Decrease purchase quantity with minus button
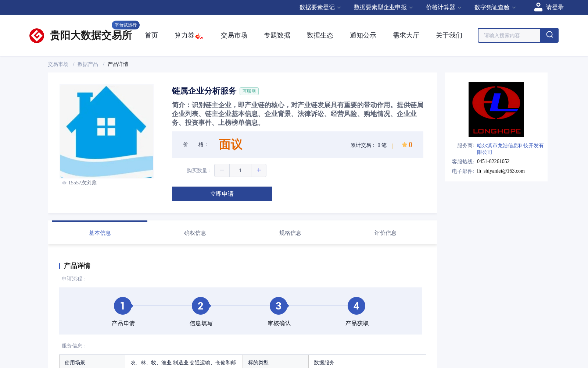The image size is (588, 368). tap(222, 170)
